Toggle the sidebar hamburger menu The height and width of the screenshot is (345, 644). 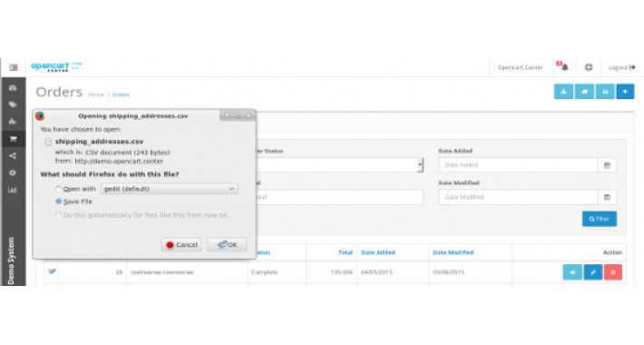click(14, 67)
